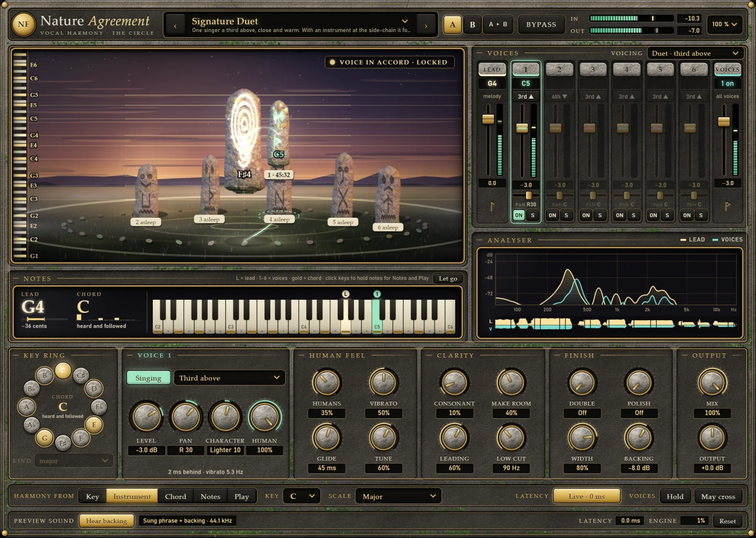This screenshot has height=538, width=756.
Task: Switch to the B preset slot
Action: [472, 25]
